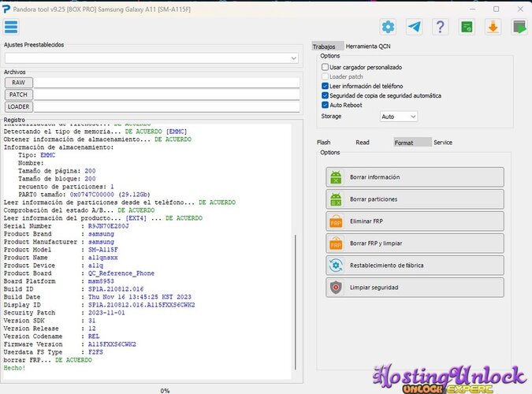
Task: Toggle the Loader patch checkbox
Action: [x=325, y=76]
